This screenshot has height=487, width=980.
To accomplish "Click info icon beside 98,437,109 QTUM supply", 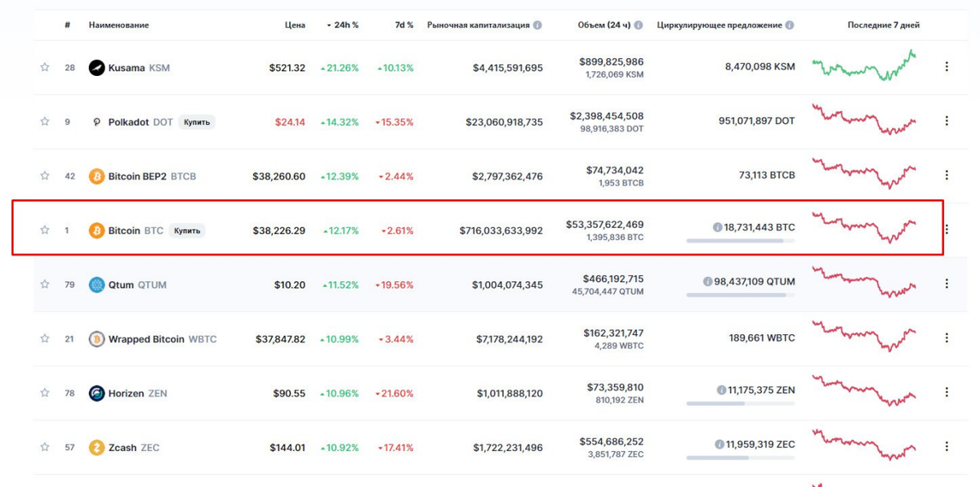I will (708, 281).
